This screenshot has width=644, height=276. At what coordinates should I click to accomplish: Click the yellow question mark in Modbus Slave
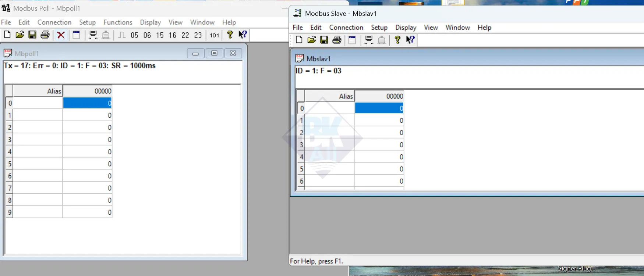coord(397,40)
